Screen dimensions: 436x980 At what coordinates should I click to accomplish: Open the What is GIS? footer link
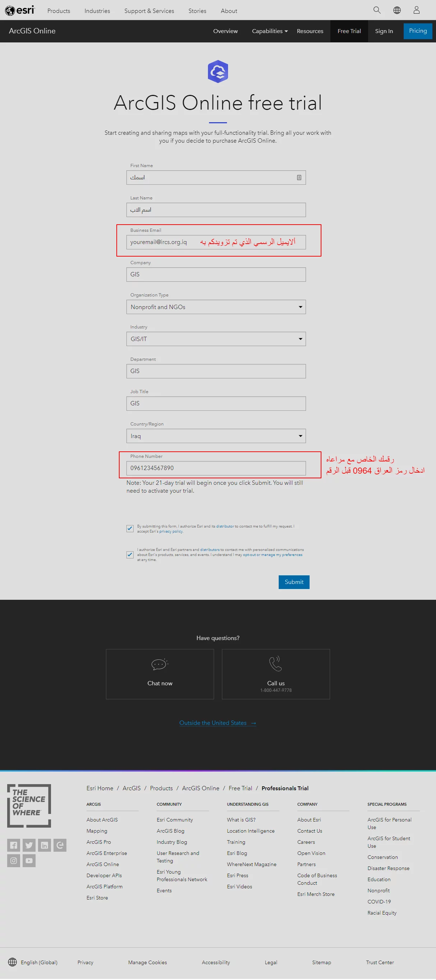(x=241, y=820)
